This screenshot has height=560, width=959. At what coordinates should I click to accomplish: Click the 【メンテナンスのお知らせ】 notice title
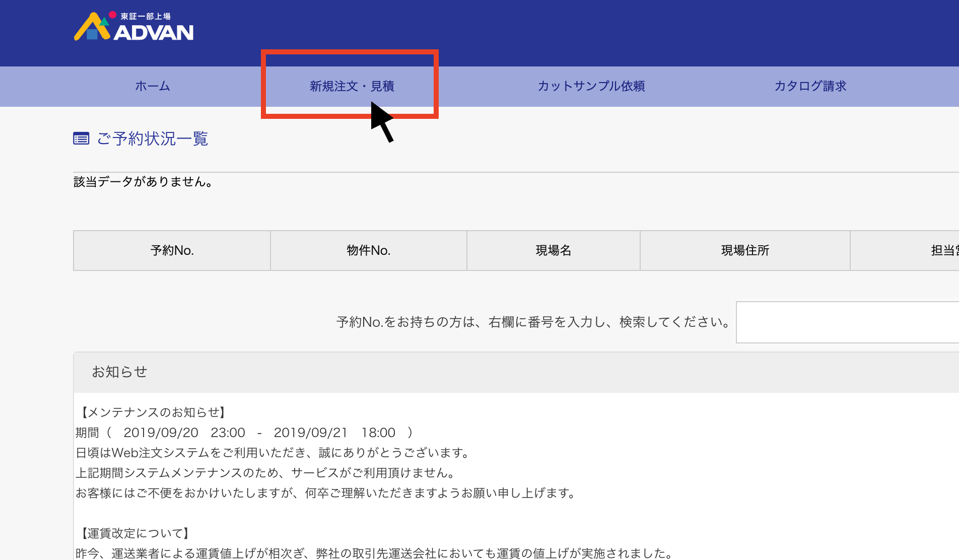tap(153, 412)
